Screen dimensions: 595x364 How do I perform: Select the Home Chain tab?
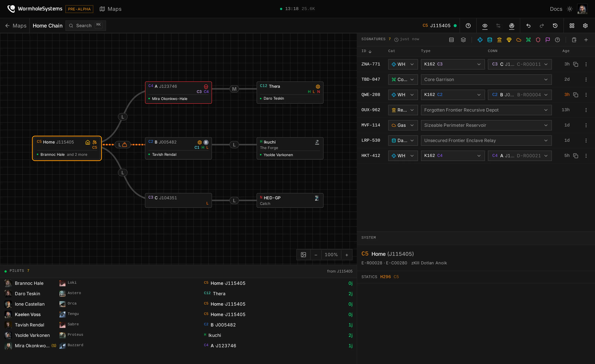48,26
